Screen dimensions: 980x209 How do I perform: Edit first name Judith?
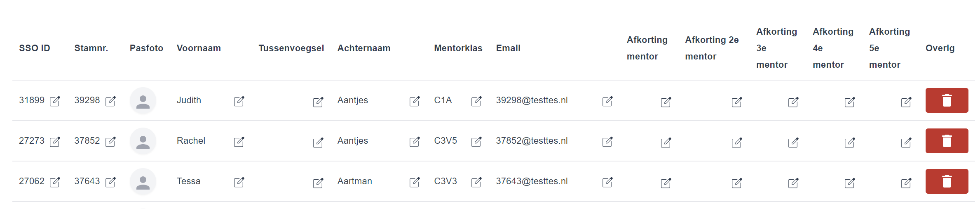(x=239, y=101)
